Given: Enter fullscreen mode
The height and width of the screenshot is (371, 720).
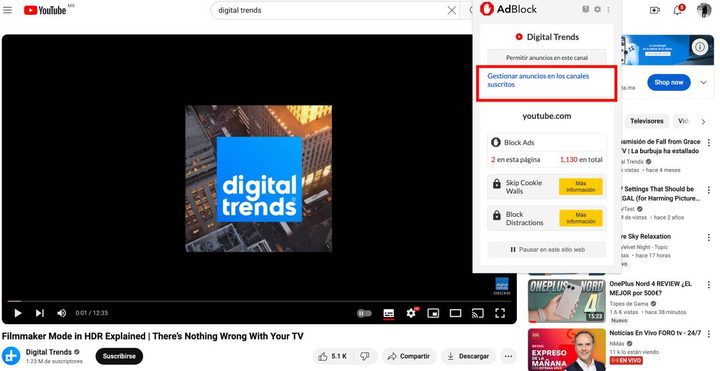Looking at the screenshot, I should point(500,313).
